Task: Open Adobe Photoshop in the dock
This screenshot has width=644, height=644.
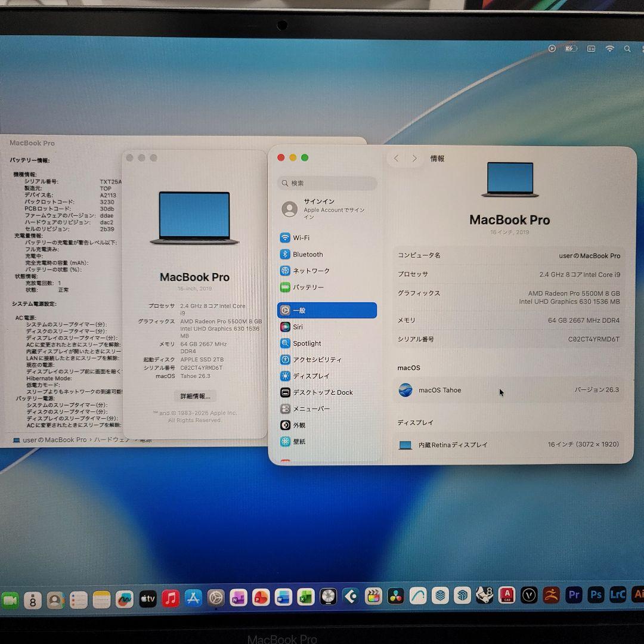Action: (x=596, y=595)
